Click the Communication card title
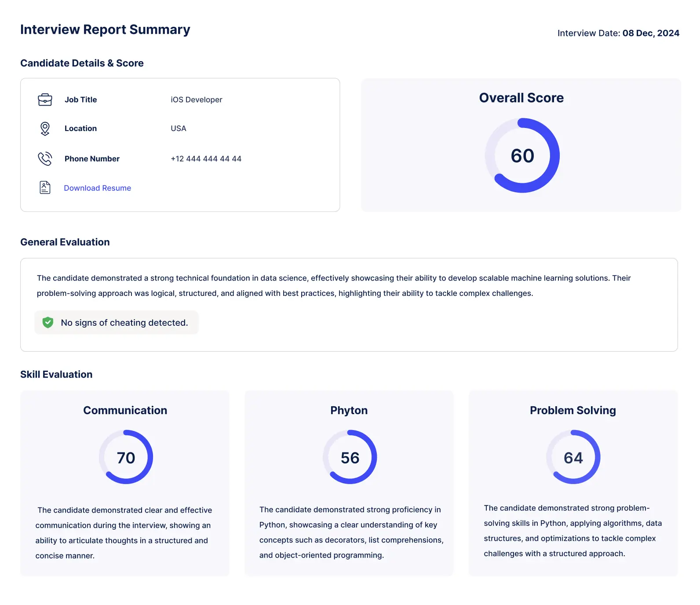The image size is (700, 605). (x=125, y=410)
